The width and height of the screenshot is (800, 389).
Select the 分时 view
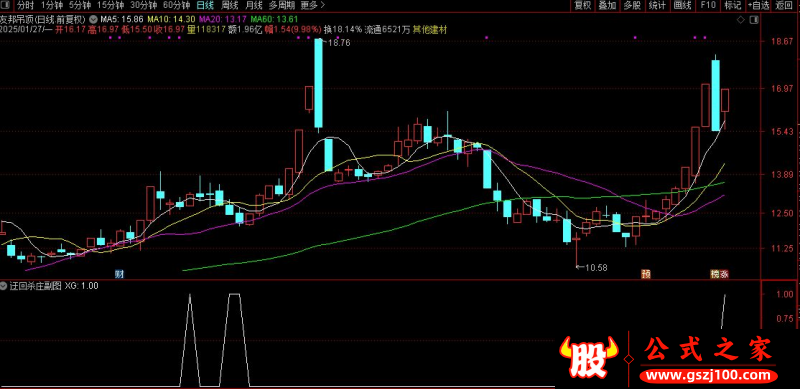[25, 6]
